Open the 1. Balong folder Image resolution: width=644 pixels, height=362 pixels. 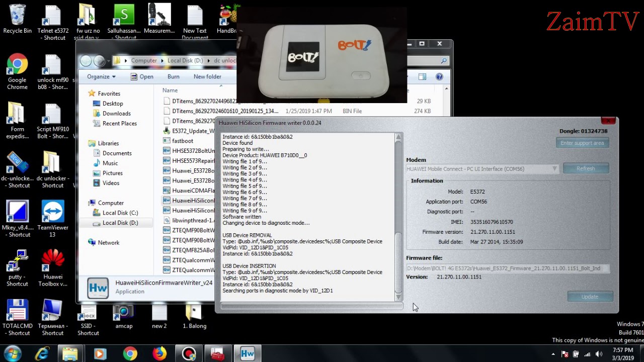click(194, 318)
